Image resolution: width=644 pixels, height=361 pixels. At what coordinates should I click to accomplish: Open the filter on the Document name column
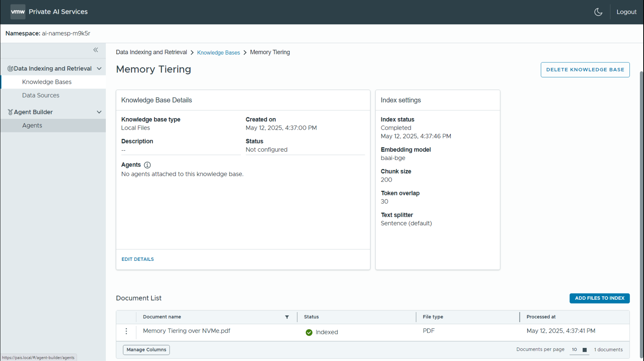[x=287, y=317]
